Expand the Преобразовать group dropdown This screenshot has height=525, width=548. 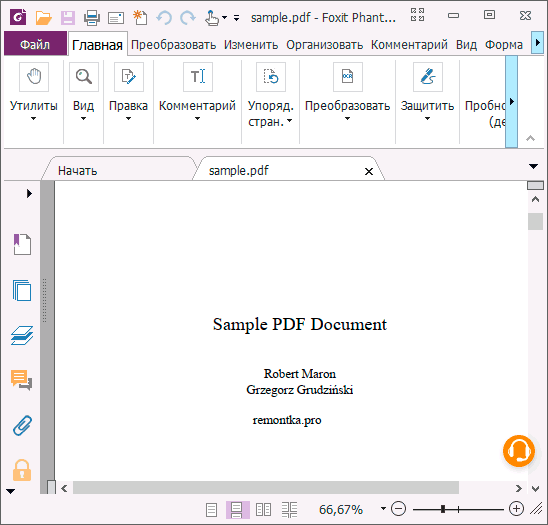coord(347,118)
